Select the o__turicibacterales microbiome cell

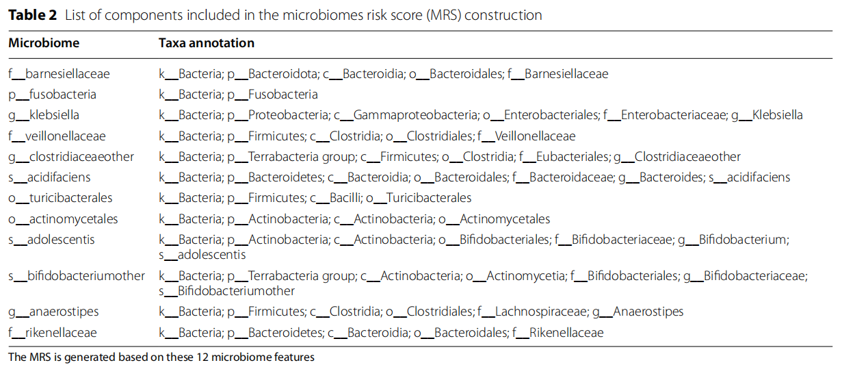click(60, 198)
